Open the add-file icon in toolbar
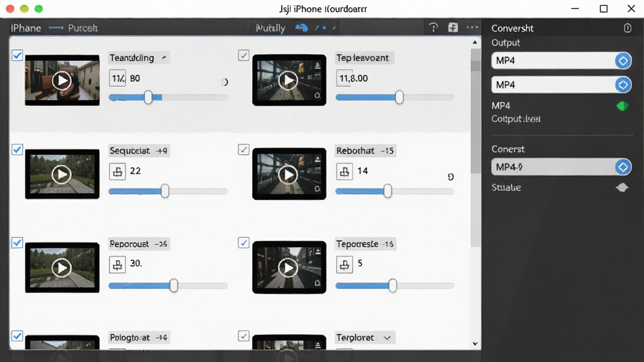Viewport: 644px width, 362px height. pyautogui.click(x=453, y=28)
